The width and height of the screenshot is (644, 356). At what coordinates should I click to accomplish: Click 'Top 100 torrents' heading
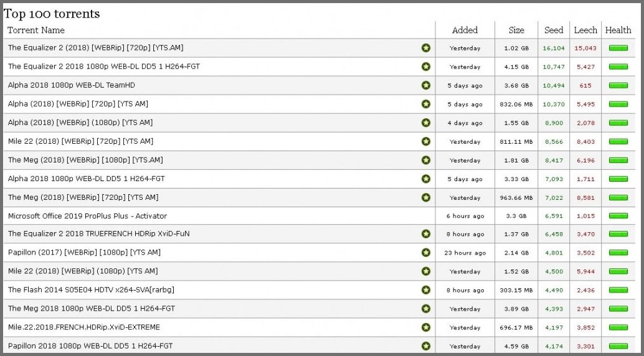(52, 14)
